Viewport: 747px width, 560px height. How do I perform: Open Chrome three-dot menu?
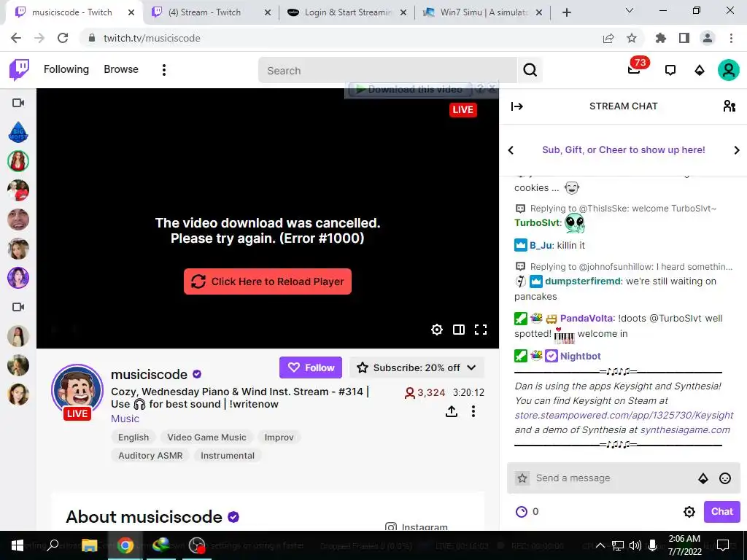[x=731, y=38]
